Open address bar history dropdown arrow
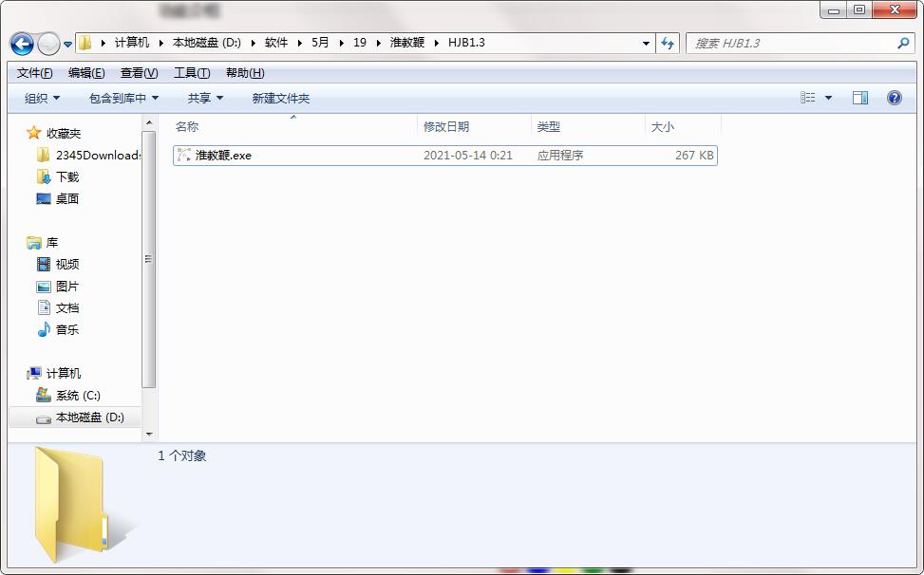 point(646,44)
